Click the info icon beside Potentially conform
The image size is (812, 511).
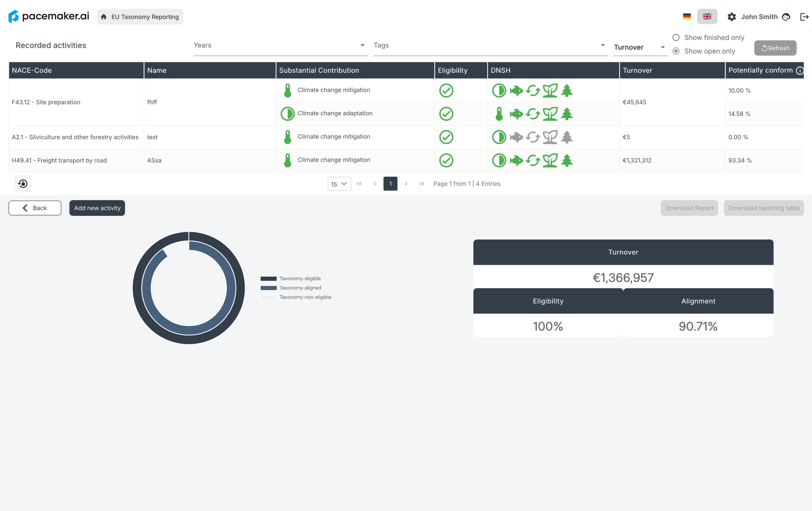[800, 70]
